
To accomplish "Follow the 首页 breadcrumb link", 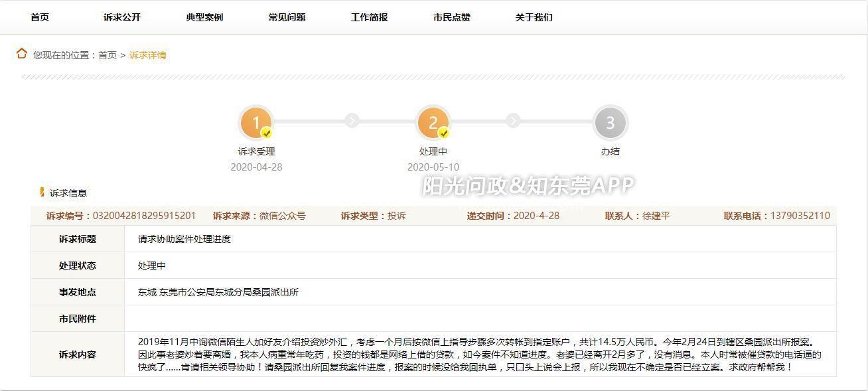I will tap(108, 55).
